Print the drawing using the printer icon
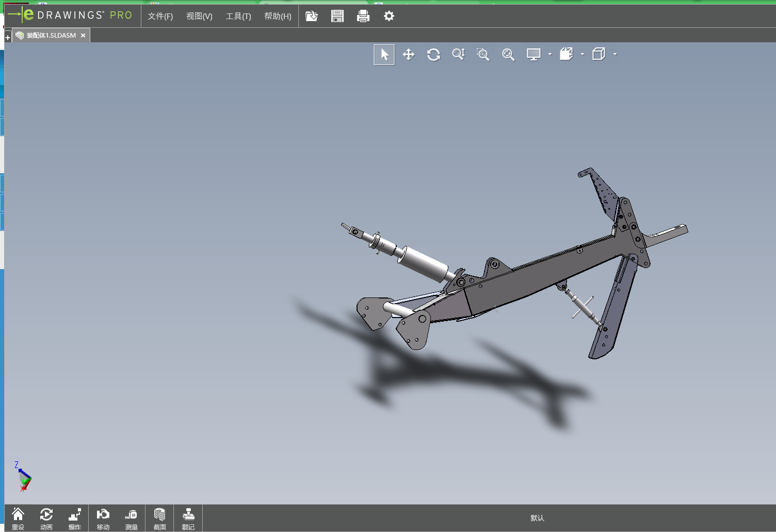This screenshot has height=532, width=776. click(363, 16)
